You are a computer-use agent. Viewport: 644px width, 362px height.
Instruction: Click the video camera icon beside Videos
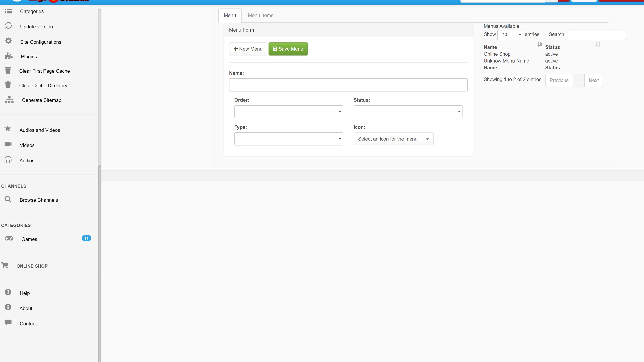pos(8,144)
